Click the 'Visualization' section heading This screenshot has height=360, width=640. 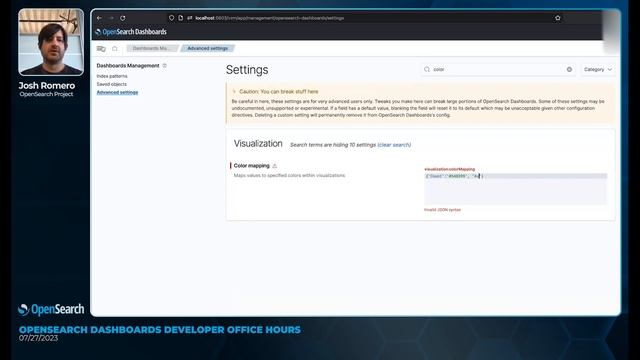[258, 144]
